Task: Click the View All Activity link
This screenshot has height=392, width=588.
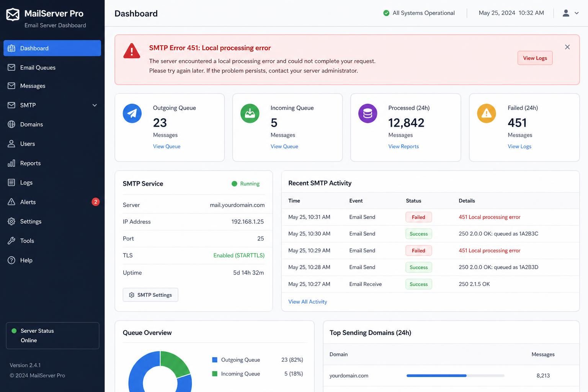Action: [x=308, y=302]
